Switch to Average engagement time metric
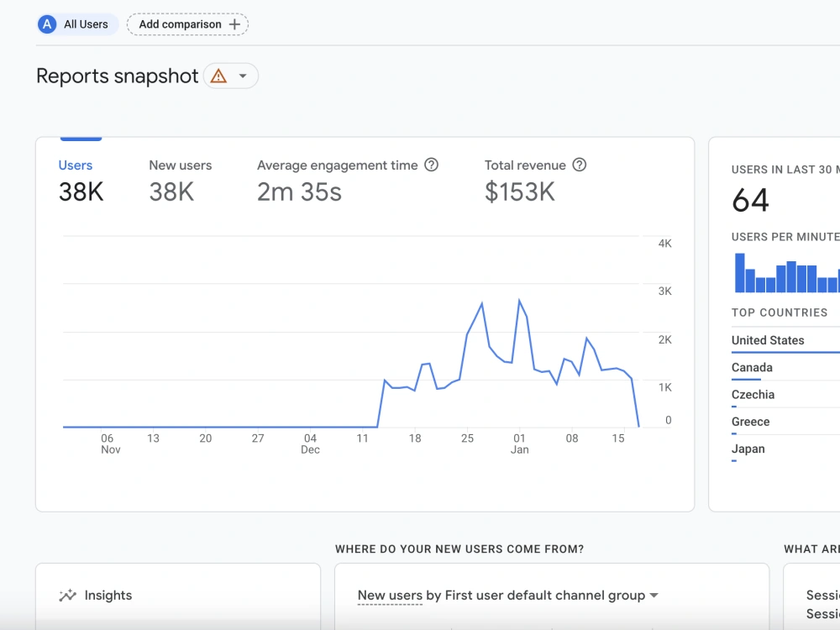840x630 pixels. click(x=348, y=181)
